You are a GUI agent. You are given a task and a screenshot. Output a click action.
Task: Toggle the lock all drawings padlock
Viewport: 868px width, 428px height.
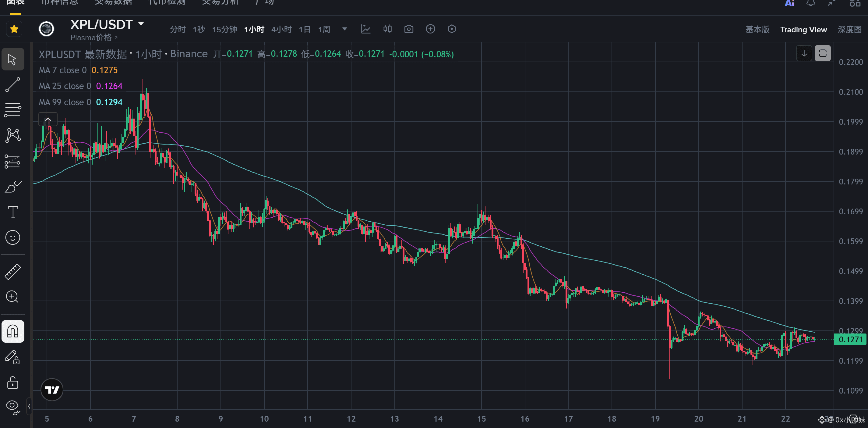point(13,383)
